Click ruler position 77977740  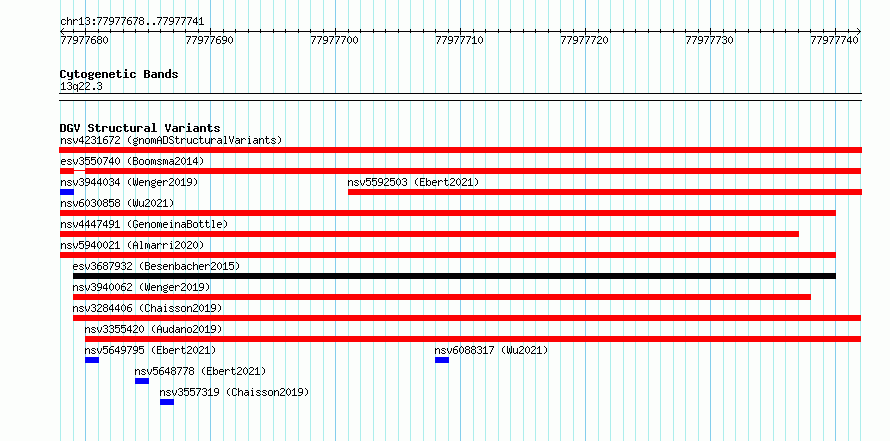(x=834, y=40)
